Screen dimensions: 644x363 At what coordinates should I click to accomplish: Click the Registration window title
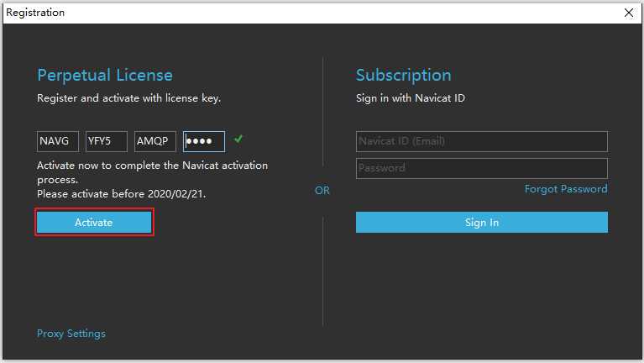[x=35, y=13]
